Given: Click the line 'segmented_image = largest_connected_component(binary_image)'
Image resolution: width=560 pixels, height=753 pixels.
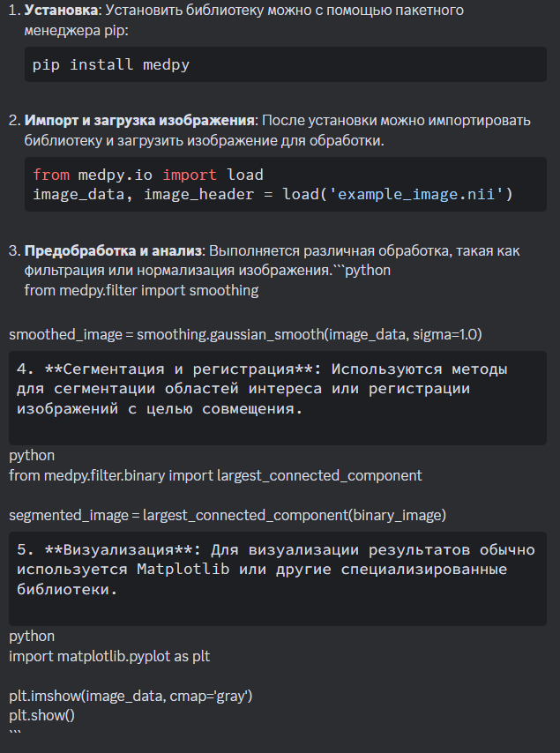Looking at the screenshot, I should tap(228, 515).
